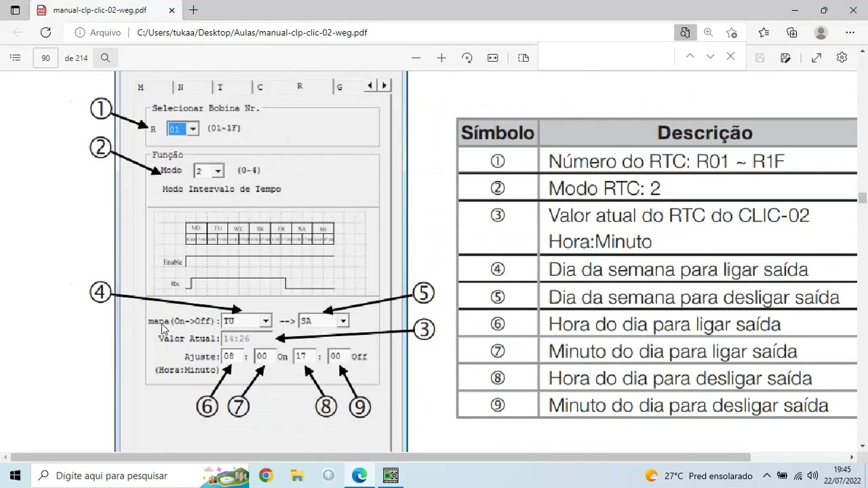Select the G tab in dialog figure
868x488 pixels.
340,87
